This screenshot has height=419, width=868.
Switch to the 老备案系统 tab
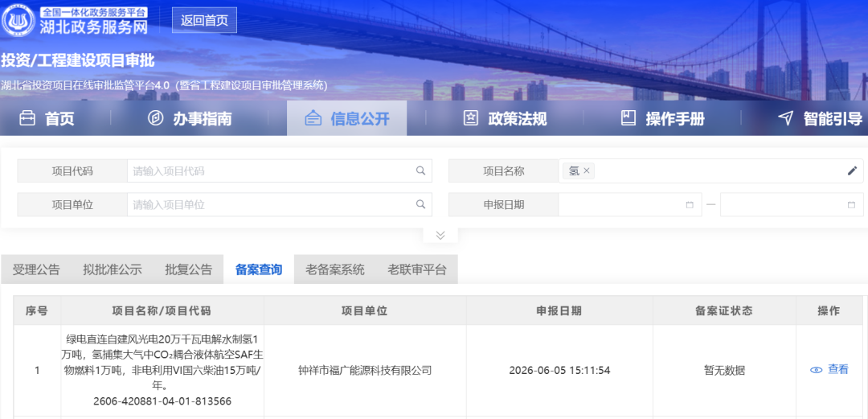pyautogui.click(x=335, y=270)
